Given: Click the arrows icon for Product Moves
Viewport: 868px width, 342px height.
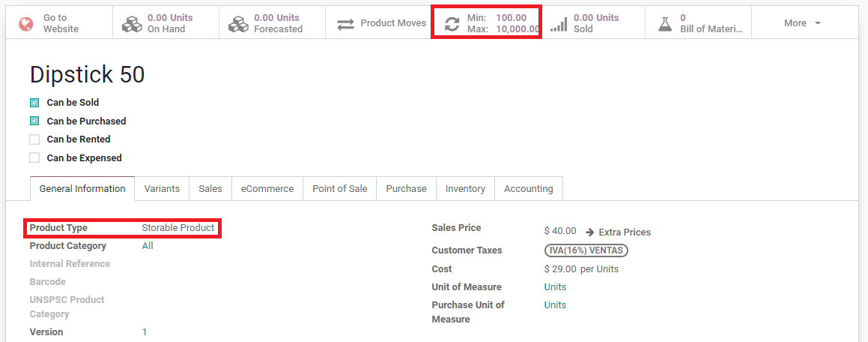Looking at the screenshot, I should (345, 24).
